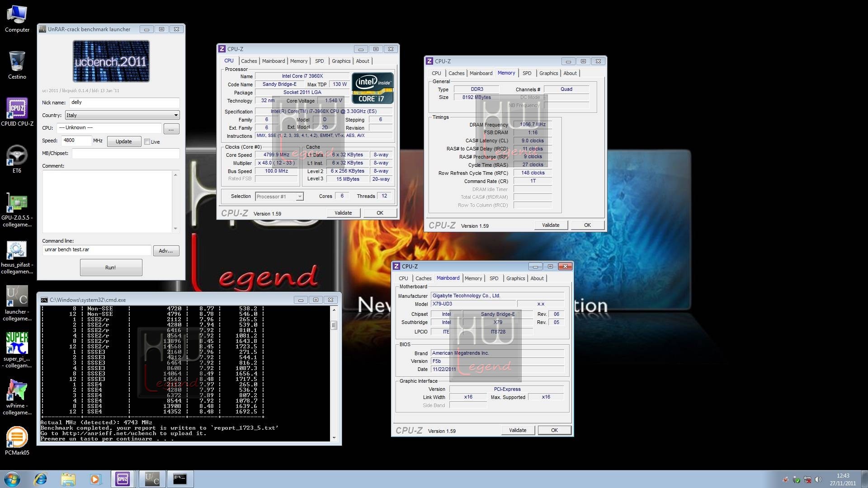Click Validate in the CPU tab window
This screenshot has width=868, height=488.
tap(343, 213)
